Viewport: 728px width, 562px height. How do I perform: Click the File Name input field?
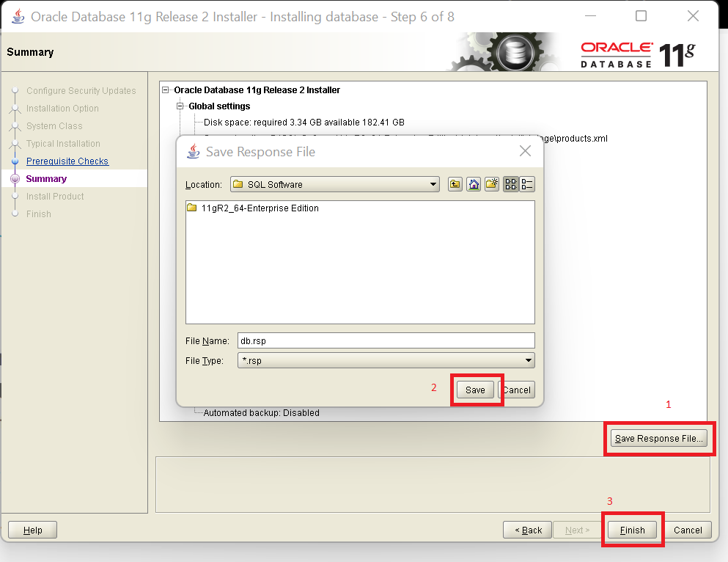(x=386, y=340)
